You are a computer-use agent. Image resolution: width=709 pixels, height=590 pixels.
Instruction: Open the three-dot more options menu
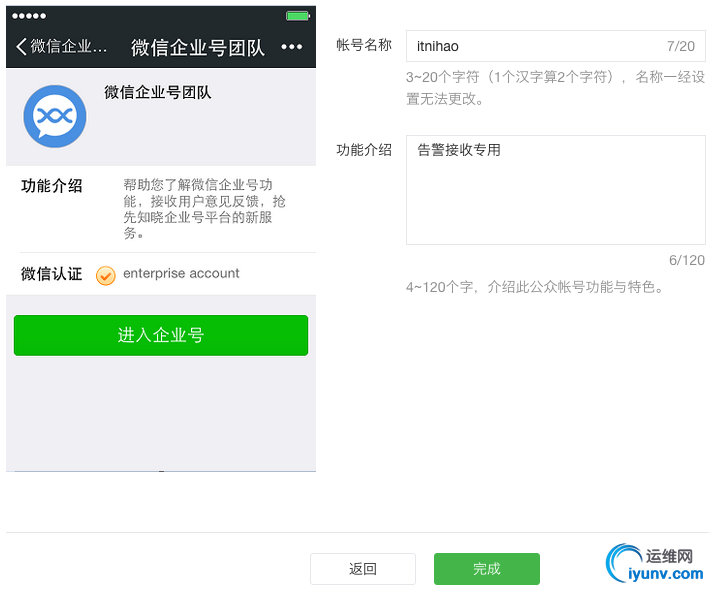[292, 47]
